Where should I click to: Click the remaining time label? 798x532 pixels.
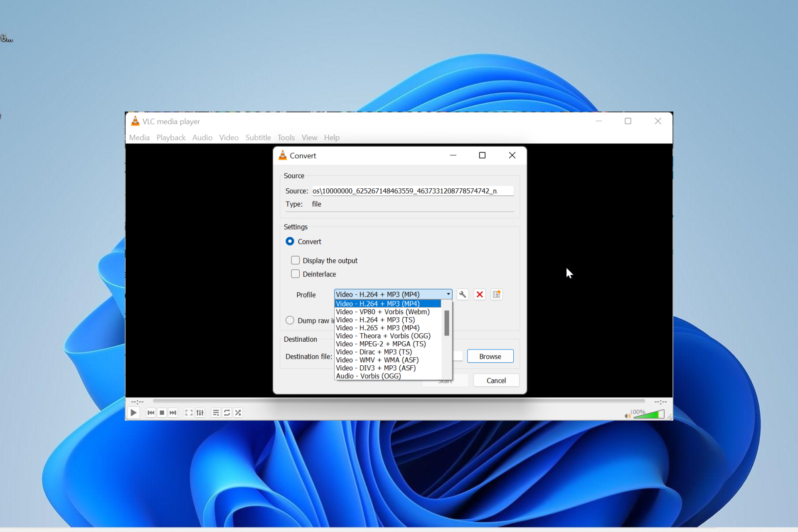coord(660,401)
